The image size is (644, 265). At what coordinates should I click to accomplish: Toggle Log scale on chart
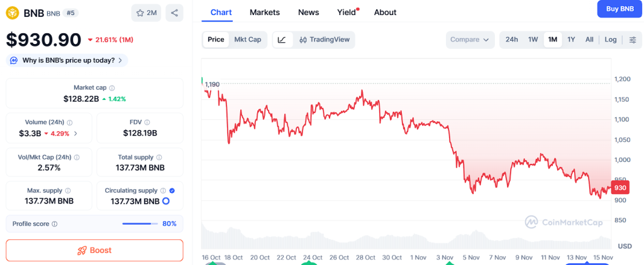click(x=611, y=40)
